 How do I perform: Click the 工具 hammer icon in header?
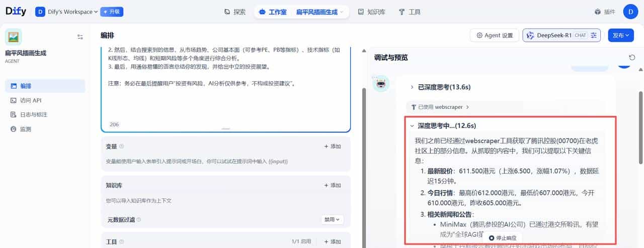click(401, 12)
